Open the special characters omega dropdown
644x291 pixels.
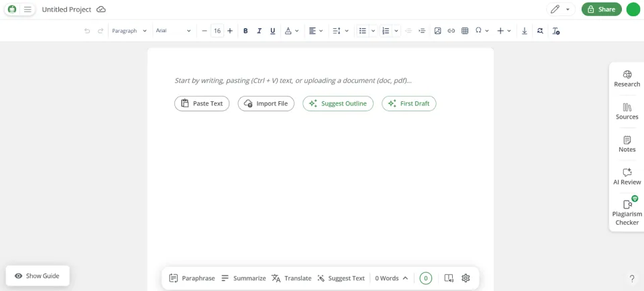click(482, 31)
